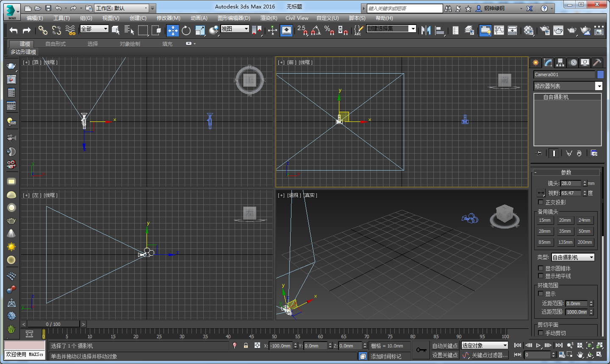This screenshot has height=364, width=610.
Task: Open the 修改器(M) menu
Action: coord(169,18)
